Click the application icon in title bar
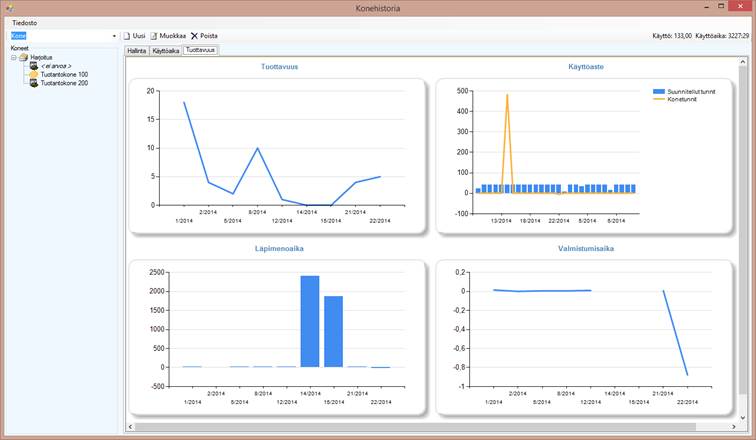The height and width of the screenshot is (440, 756). coord(7,8)
